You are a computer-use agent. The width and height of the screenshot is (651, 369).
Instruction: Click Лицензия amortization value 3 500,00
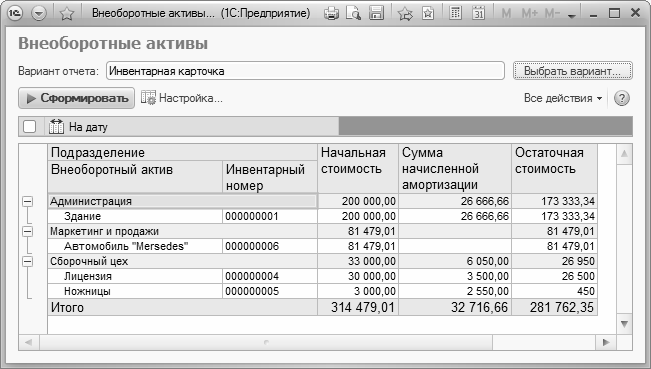coord(455,276)
